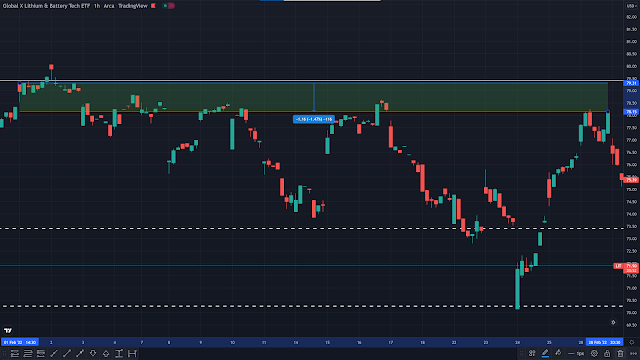
Task: Select the Arrow Down marker tool
Action: (x=93, y=353)
